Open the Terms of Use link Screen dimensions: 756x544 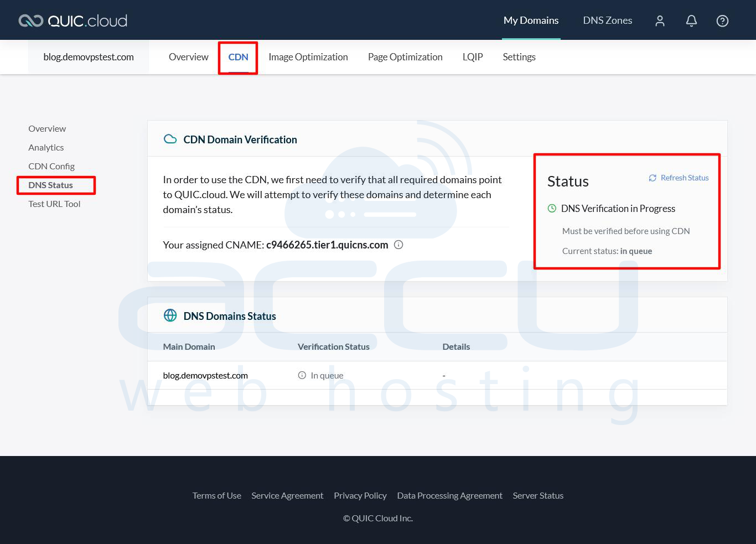[217, 495]
